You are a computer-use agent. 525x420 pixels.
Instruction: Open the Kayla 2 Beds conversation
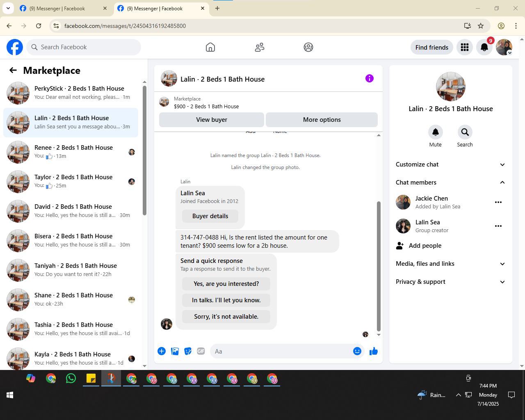pyautogui.click(x=71, y=358)
